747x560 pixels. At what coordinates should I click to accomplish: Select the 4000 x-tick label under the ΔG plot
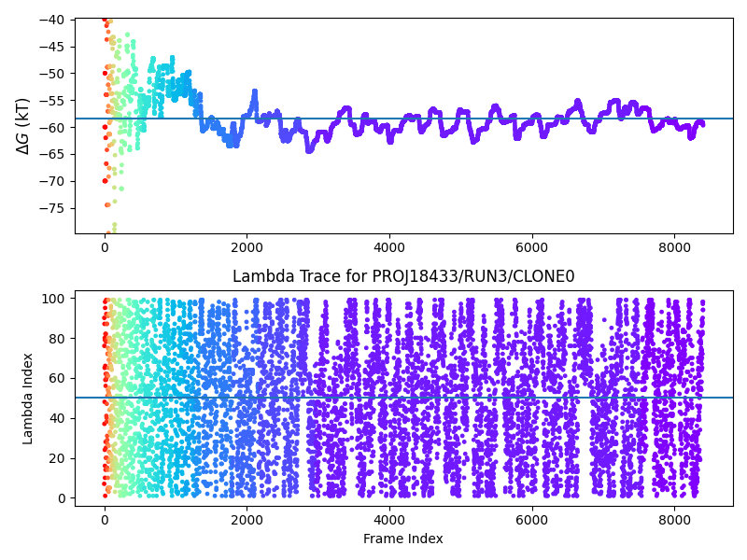389,247
